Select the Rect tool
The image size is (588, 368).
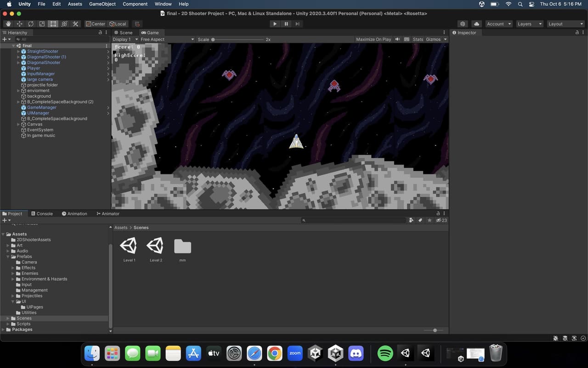pyautogui.click(x=53, y=24)
